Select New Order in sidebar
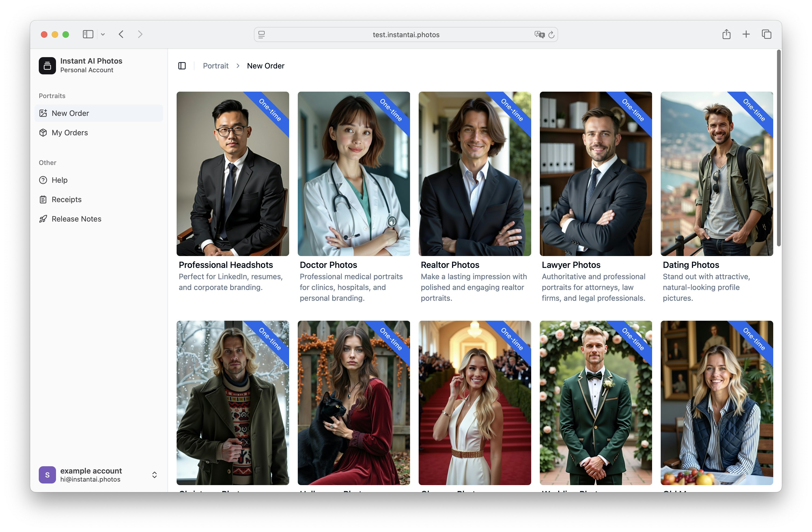Image resolution: width=812 pixels, height=532 pixels. (70, 113)
